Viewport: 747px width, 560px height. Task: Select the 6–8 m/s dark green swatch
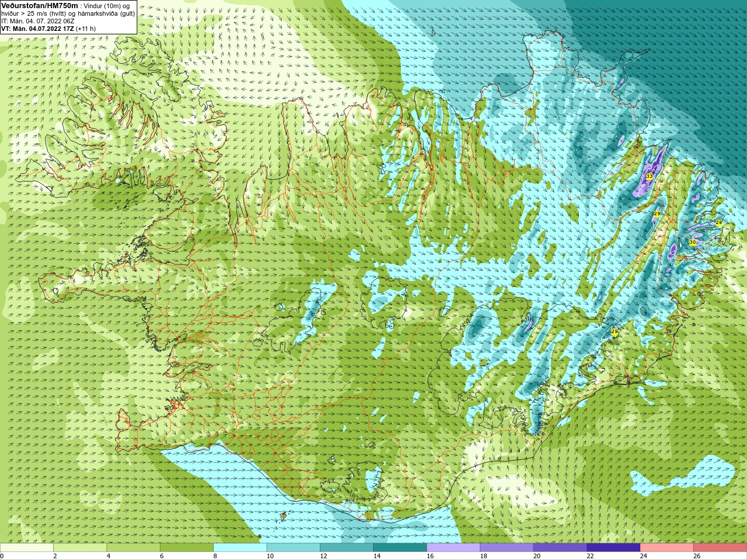pyautogui.click(x=187, y=548)
